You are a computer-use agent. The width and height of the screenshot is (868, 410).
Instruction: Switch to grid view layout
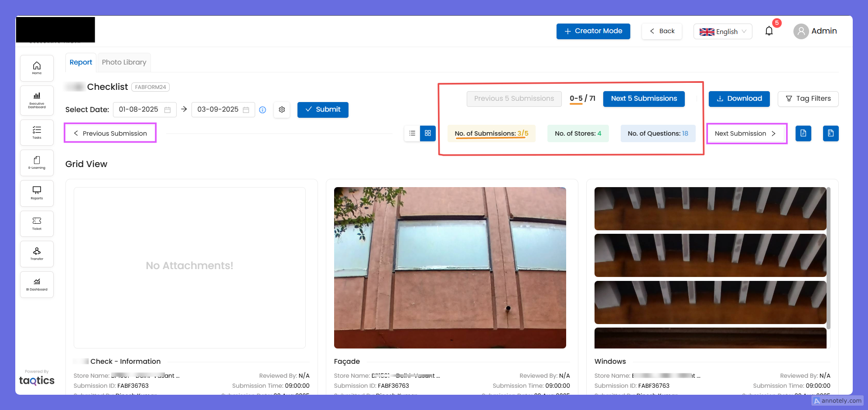428,133
